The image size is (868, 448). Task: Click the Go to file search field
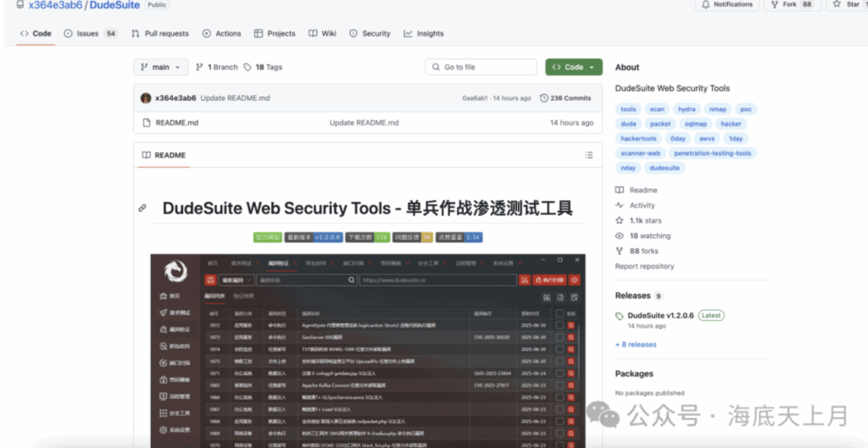click(481, 67)
